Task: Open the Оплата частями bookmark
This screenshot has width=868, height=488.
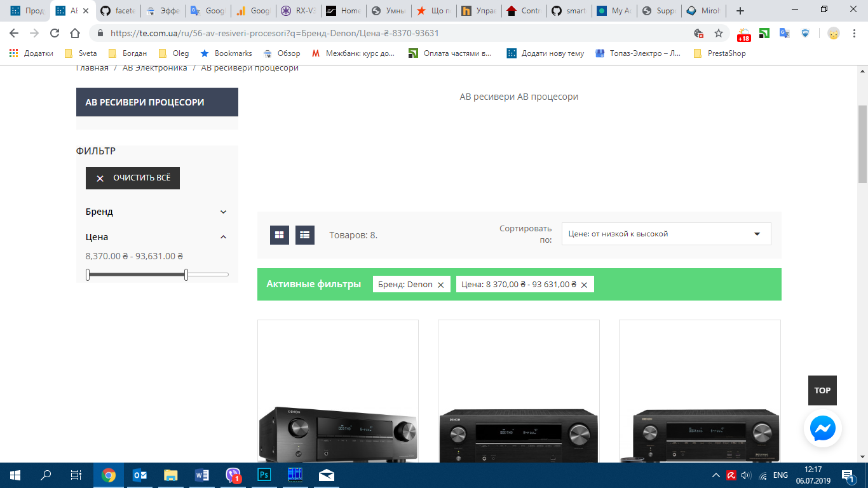Action: (451, 53)
